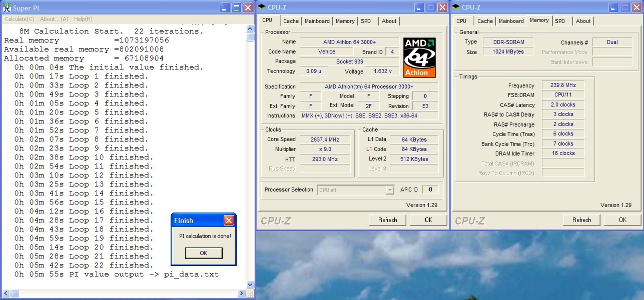
Task: Click the line 'PI value output -> pi_data.txt'
Action: 117,274
